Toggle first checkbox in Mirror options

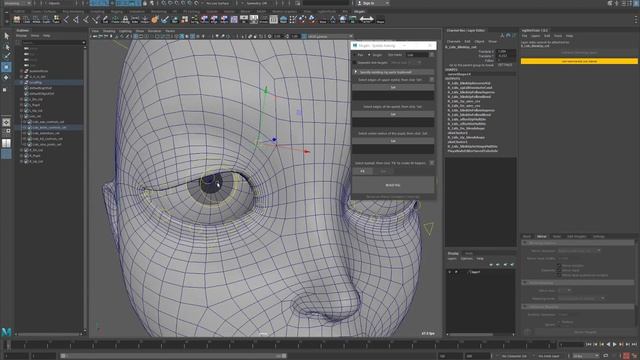pyautogui.click(x=559, y=266)
